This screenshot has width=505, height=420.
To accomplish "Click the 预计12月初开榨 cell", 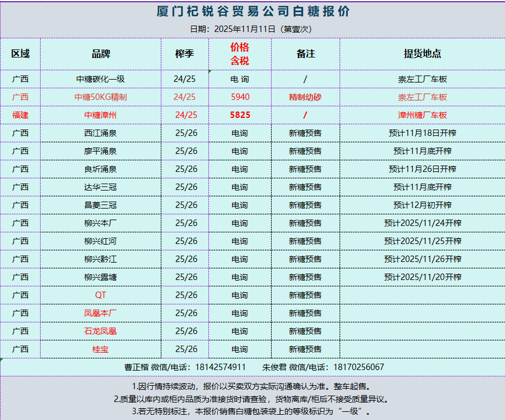I will pos(422,205).
